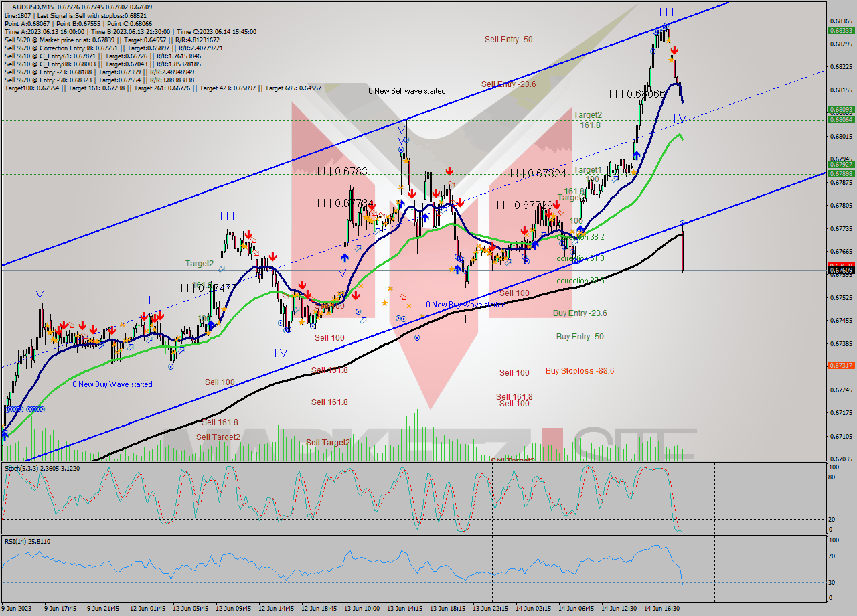Click the 0.68225 price axis value
The width and height of the screenshot is (857, 616).
pyautogui.click(x=842, y=67)
